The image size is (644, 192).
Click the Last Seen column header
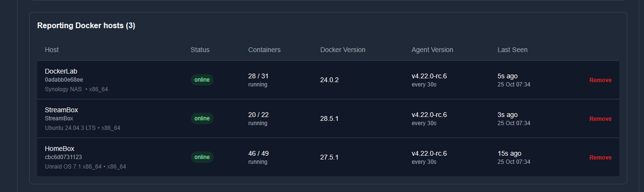click(512, 50)
